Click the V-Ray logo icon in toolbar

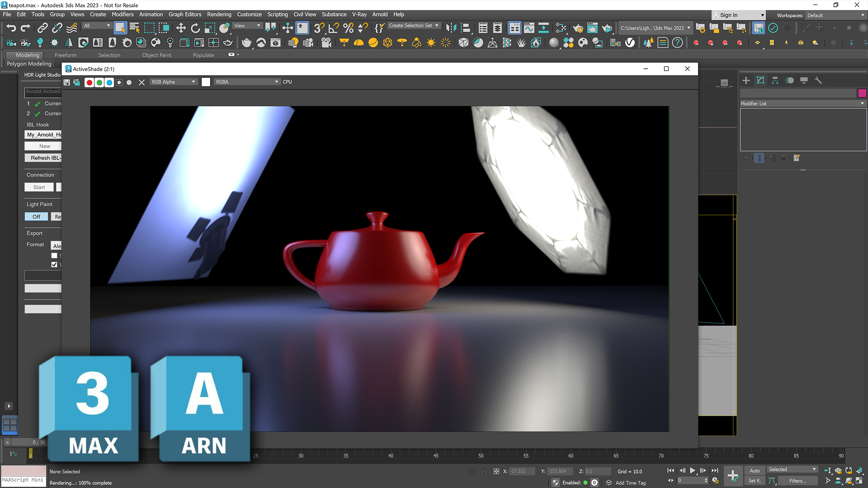[630, 43]
